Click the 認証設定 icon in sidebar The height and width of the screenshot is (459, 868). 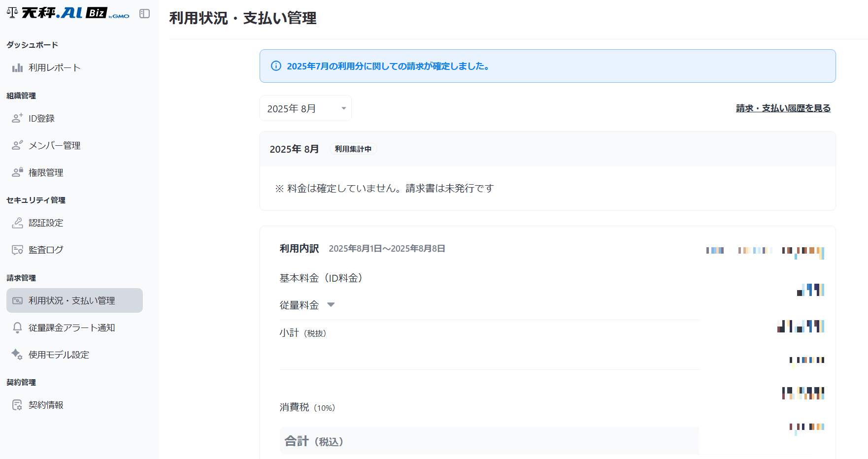coord(17,223)
